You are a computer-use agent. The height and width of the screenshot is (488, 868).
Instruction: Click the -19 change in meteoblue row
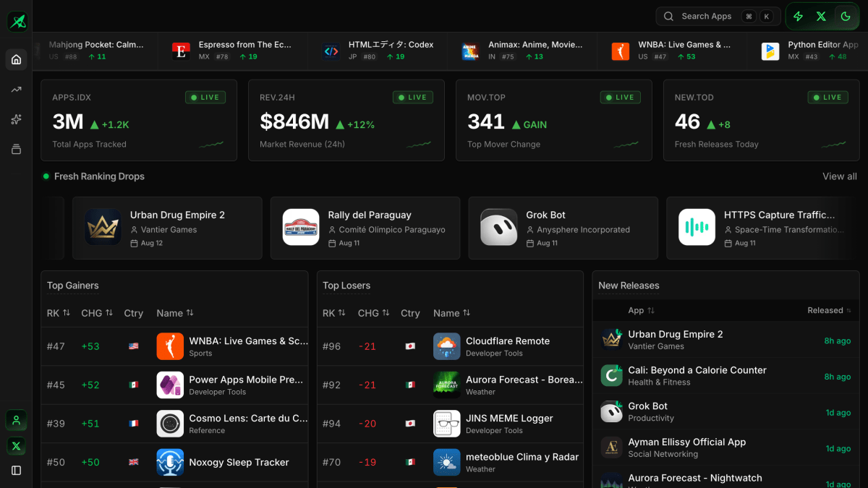[x=367, y=462]
